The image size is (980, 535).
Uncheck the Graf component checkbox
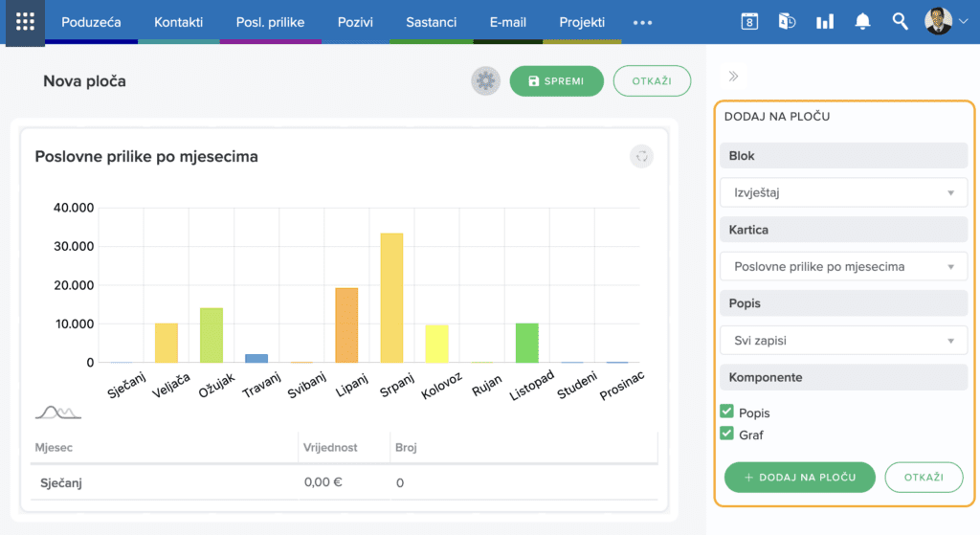tap(726, 434)
